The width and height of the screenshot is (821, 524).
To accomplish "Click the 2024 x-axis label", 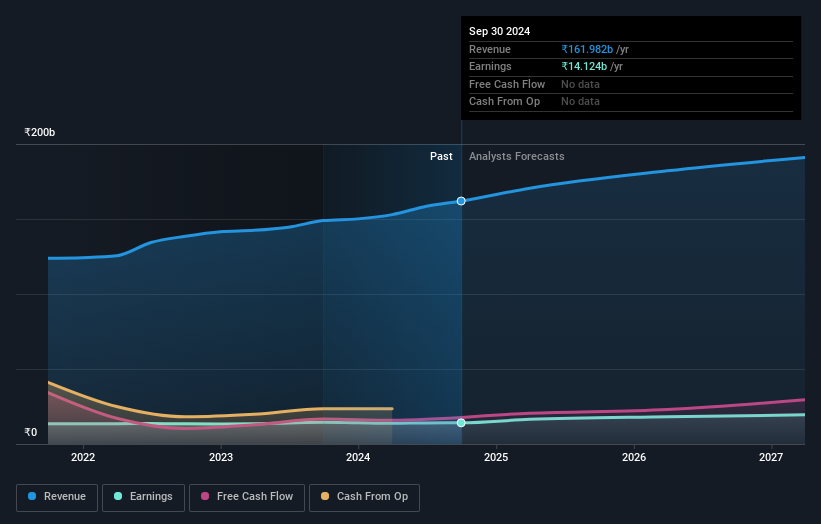I will (358, 458).
